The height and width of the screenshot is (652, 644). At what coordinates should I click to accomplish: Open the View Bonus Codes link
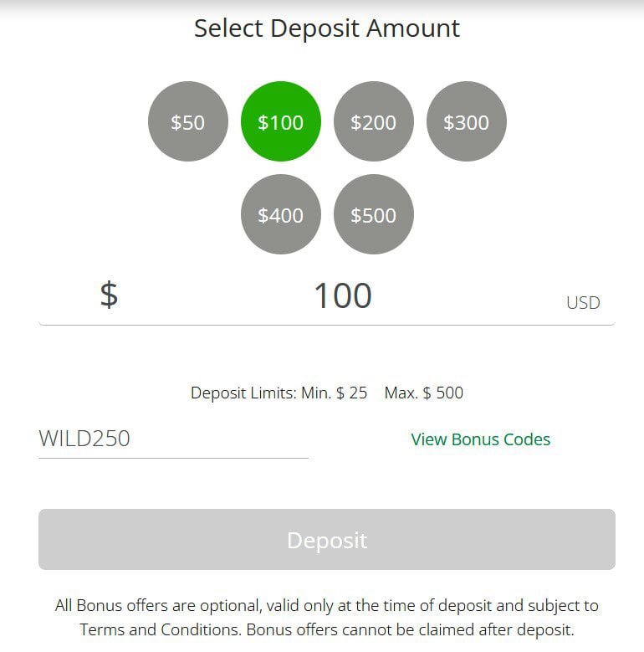click(480, 439)
